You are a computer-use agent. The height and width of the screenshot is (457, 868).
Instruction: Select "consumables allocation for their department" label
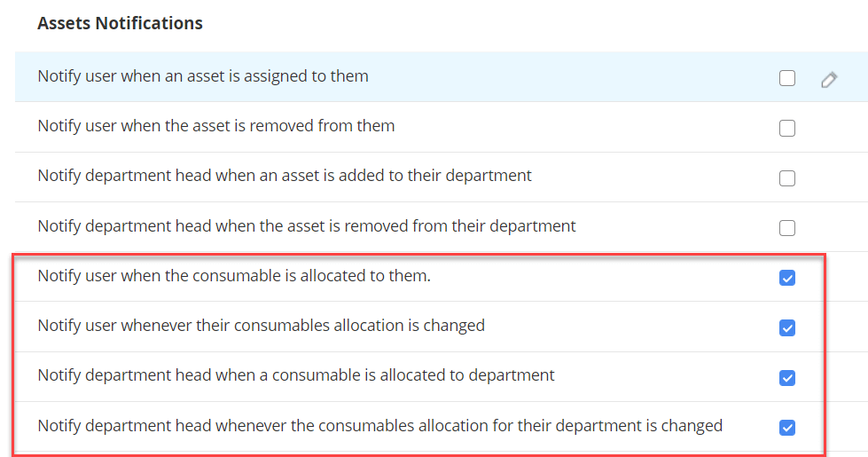[379, 426]
